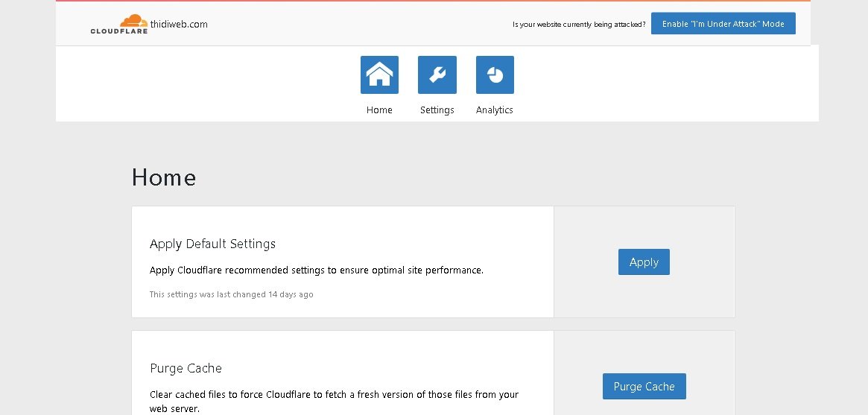Enable "I'm Under Attack" Mode
The width and height of the screenshot is (868, 415).
[x=723, y=24]
